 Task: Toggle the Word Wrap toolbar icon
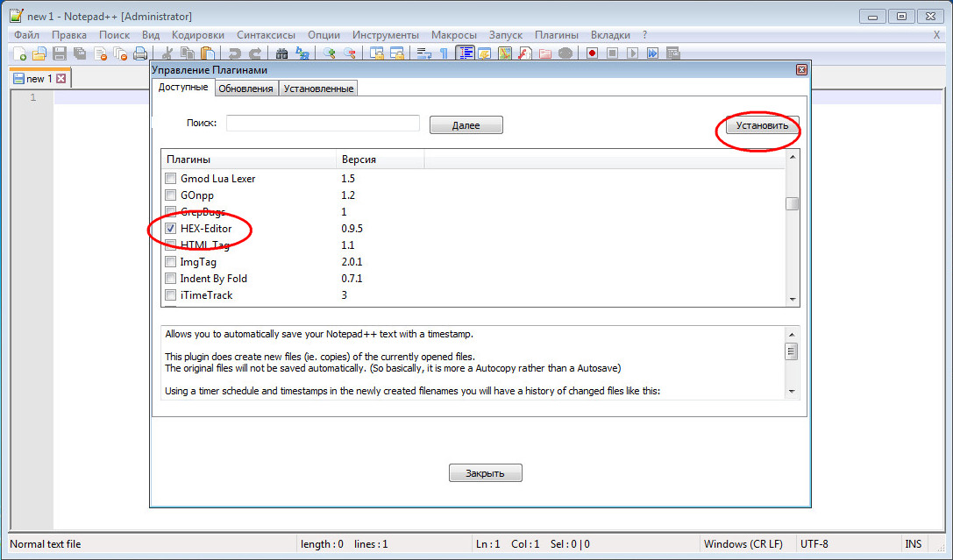click(x=424, y=53)
